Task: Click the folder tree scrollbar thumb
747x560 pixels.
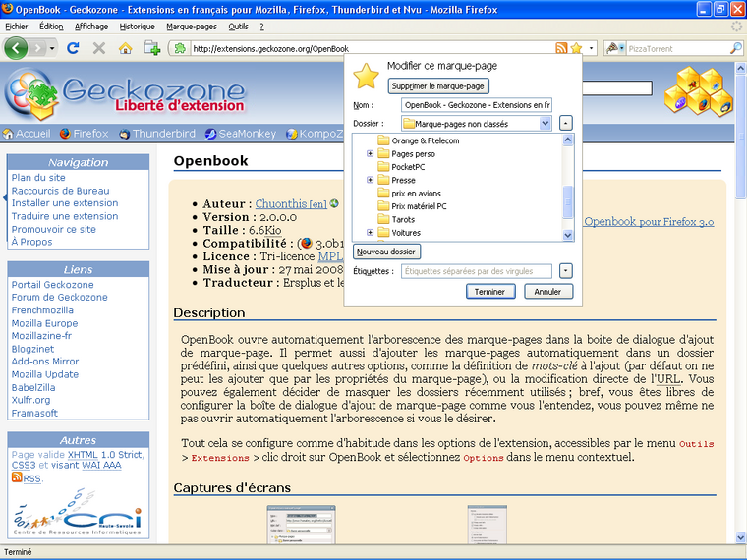Action: 568,202
